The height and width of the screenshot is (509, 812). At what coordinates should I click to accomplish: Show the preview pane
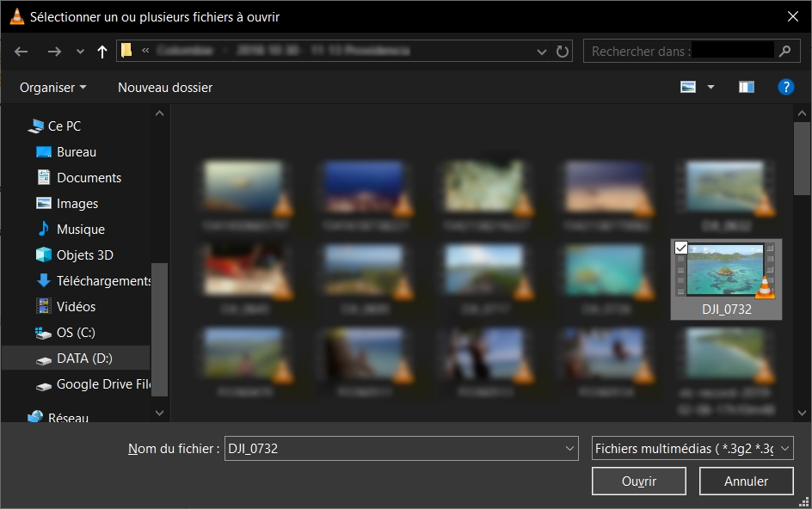tap(746, 86)
